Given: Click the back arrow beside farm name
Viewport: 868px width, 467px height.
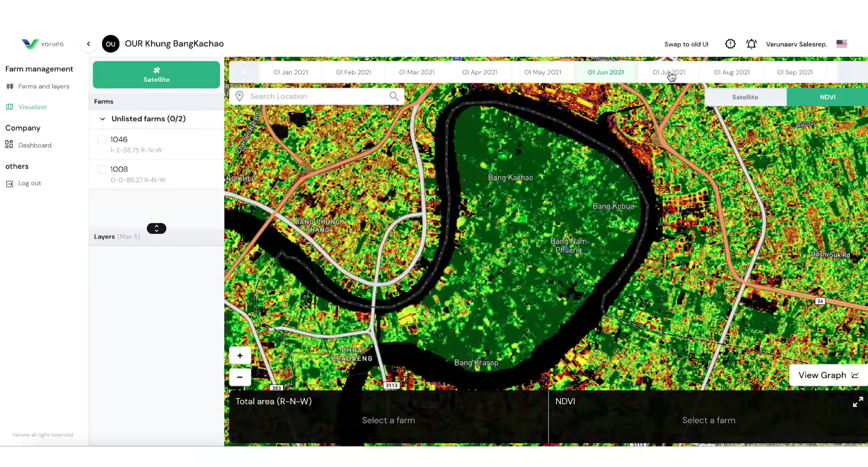Looking at the screenshot, I should coord(88,44).
